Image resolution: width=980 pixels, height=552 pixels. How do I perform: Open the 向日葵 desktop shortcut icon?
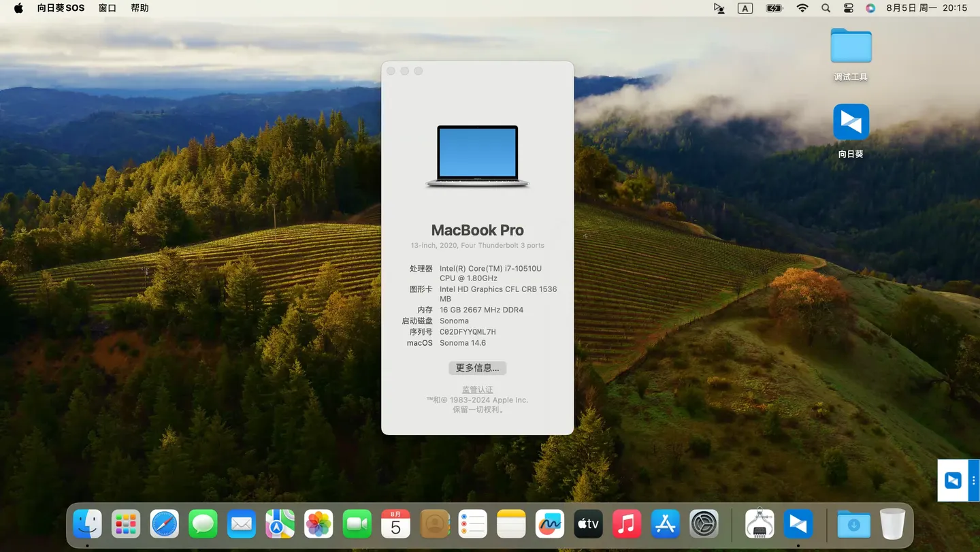point(851,123)
